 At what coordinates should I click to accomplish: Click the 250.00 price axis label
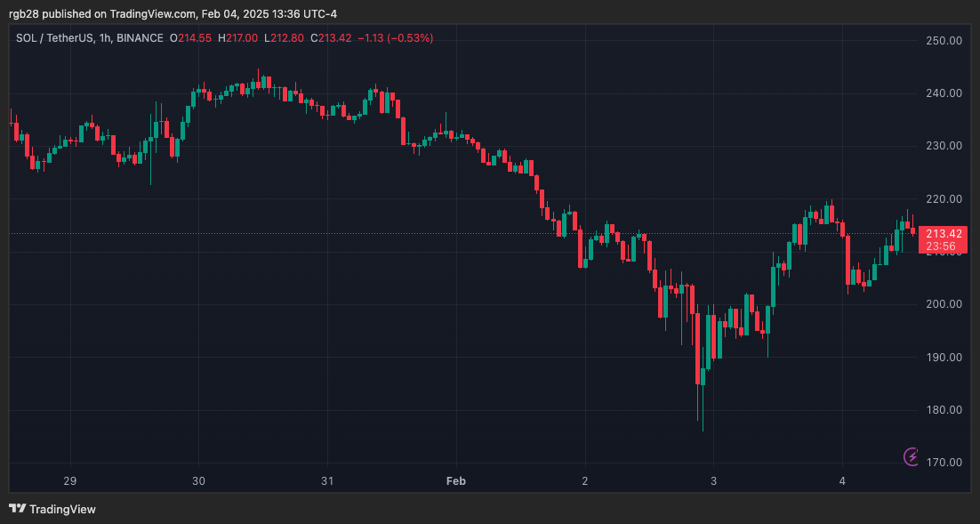click(944, 41)
